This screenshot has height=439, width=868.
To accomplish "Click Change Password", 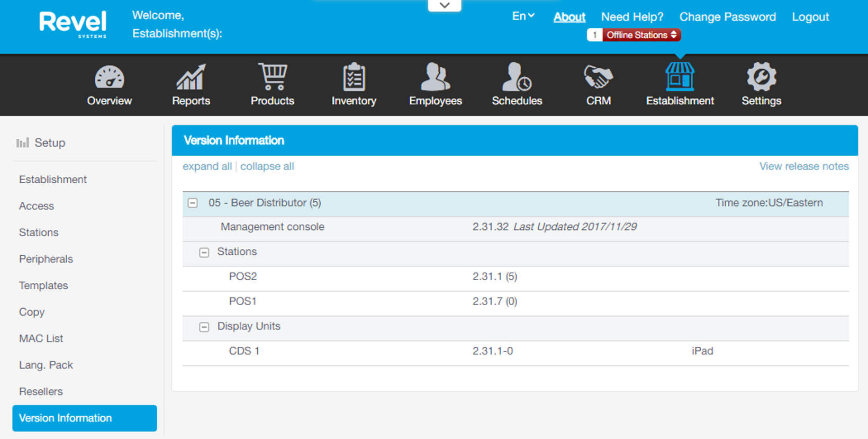I will click(x=728, y=17).
